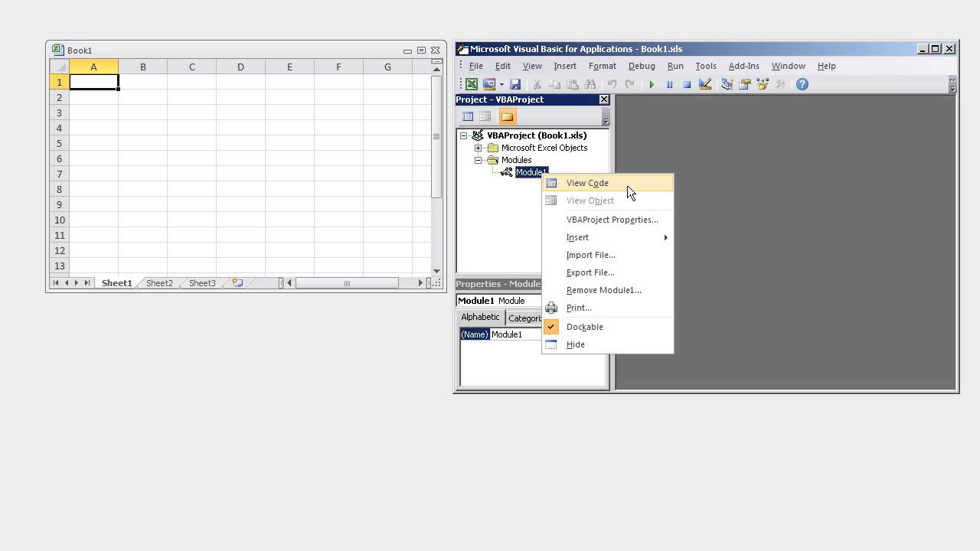Open the Edit menu in VBA editor
The height and width of the screenshot is (551, 980).
(x=502, y=66)
